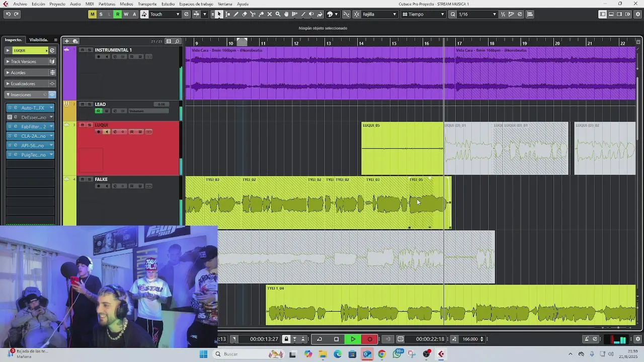The width and height of the screenshot is (644, 362).
Task: Open Google Chrome from the taskbar
Action: tap(382, 354)
